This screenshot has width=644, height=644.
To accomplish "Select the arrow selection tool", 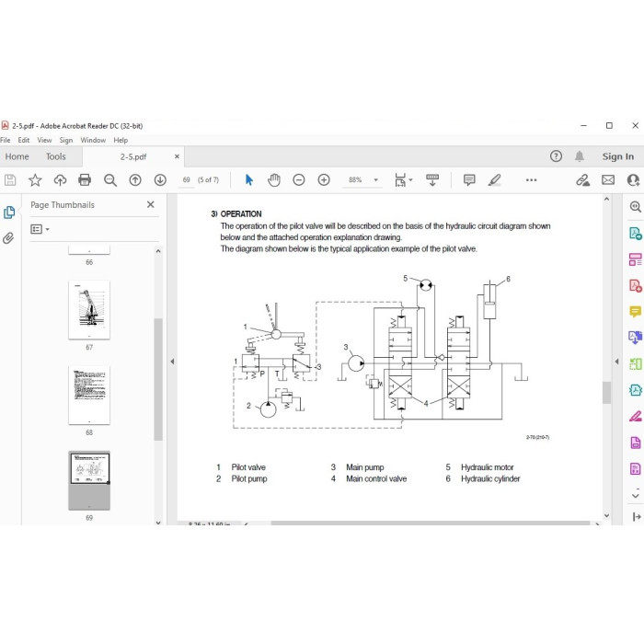I will [x=249, y=180].
